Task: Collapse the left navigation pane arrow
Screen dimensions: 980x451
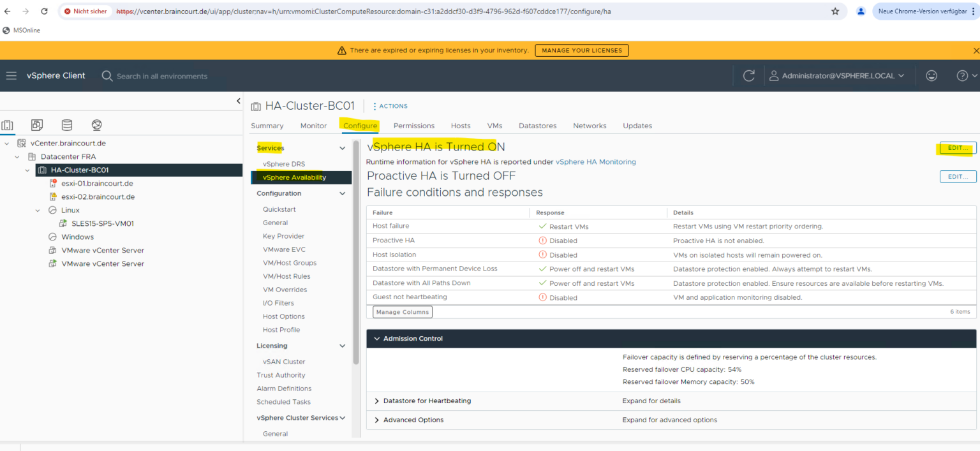Action: (x=239, y=101)
